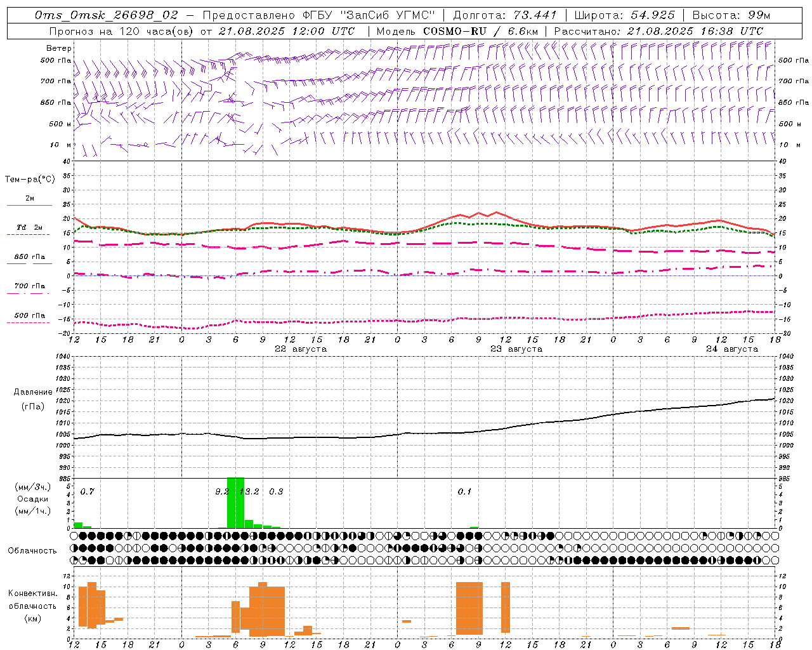Click the (мм/1ч.) precipitation unit label

point(33,511)
